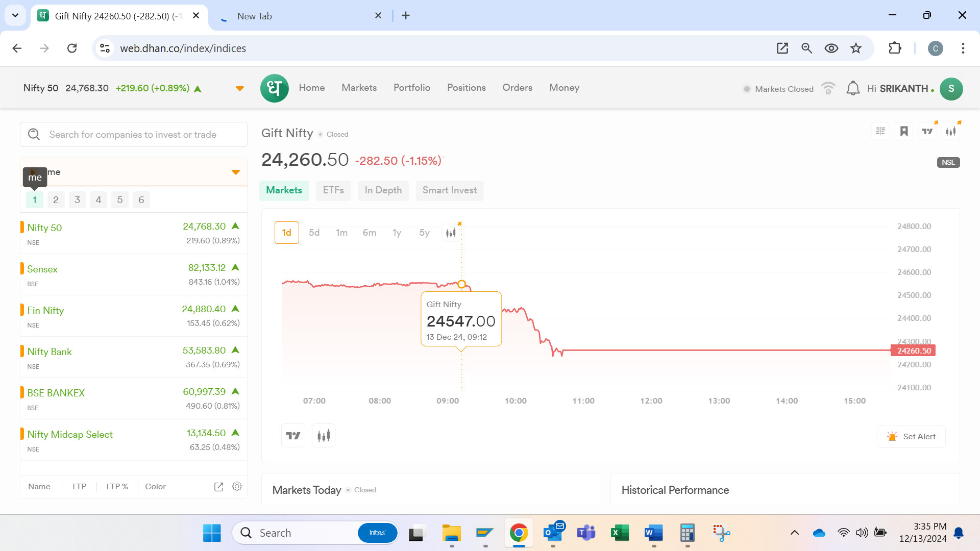The image size is (980, 551).
Task: Open candlestick chart icon below the graph
Action: point(324,436)
